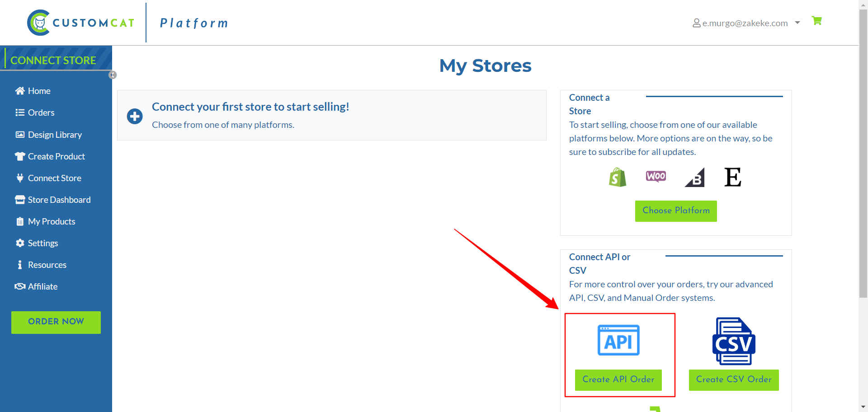868x412 pixels.
Task: Choose the Etsy platform icon
Action: pyautogui.click(x=732, y=177)
